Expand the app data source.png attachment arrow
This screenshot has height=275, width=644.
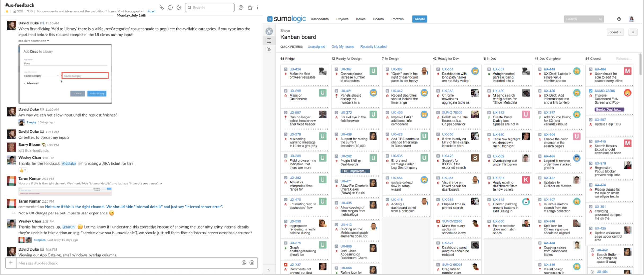pyautogui.click(x=48, y=41)
